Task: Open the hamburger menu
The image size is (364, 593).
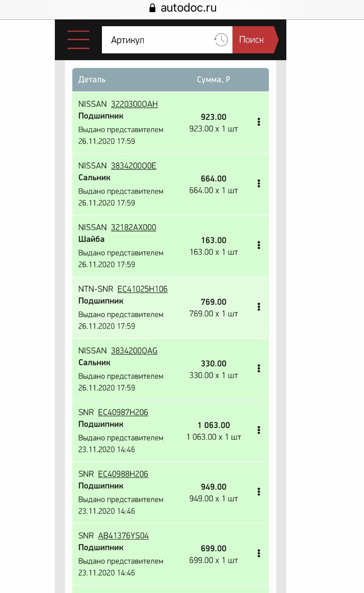Action: click(78, 40)
